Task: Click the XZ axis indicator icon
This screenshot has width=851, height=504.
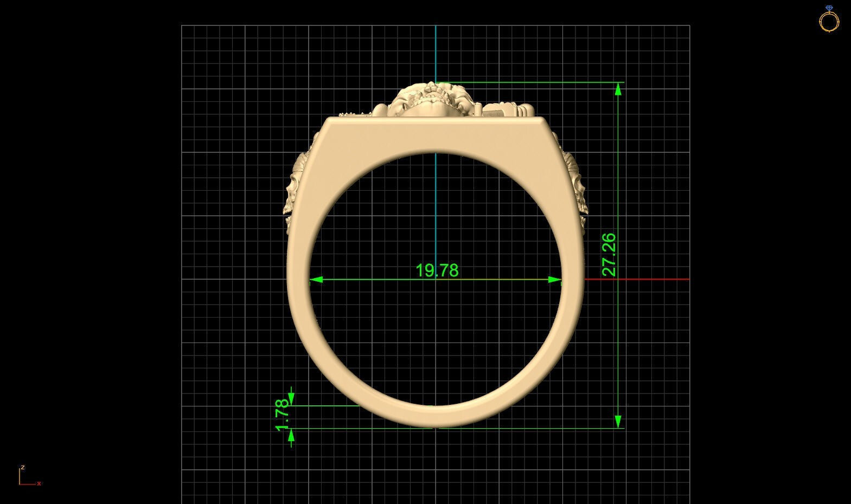Action: [29, 475]
